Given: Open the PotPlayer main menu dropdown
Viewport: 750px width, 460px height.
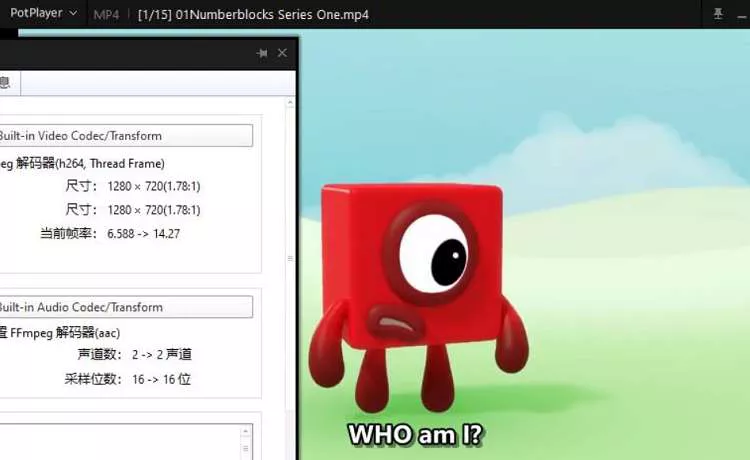Looking at the screenshot, I should click(43, 14).
